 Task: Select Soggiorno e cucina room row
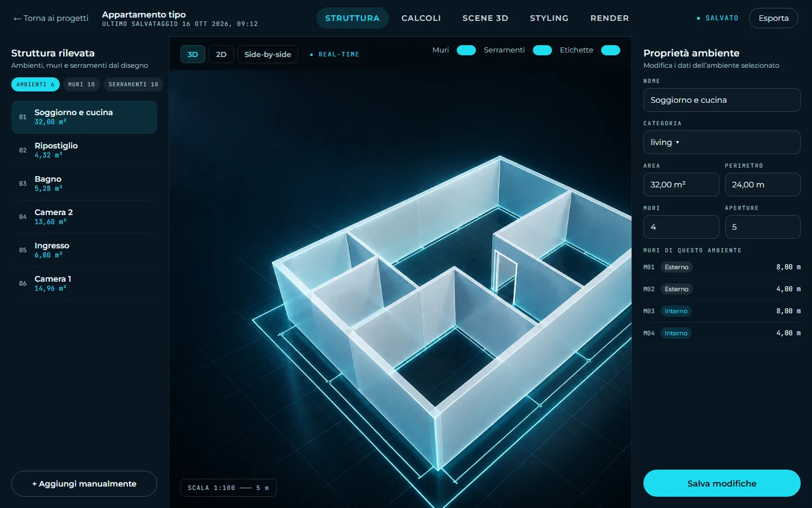click(x=84, y=117)
